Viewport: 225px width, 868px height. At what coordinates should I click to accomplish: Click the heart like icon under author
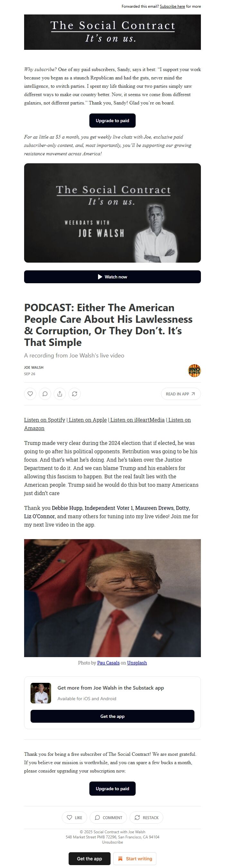[30, 393]
